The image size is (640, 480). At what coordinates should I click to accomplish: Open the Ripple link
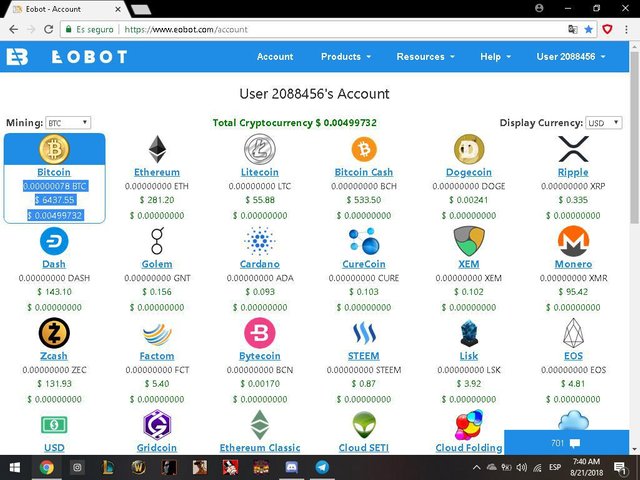coord(573,172)
